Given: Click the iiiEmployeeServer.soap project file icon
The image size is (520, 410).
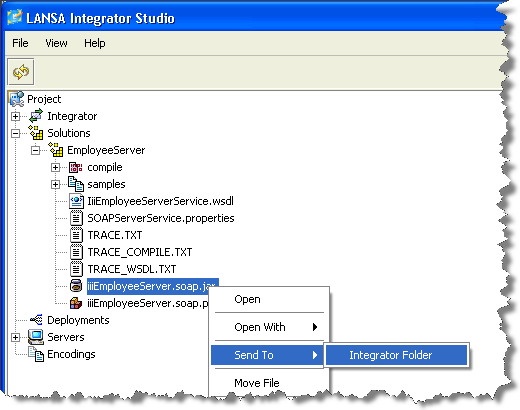Looking at the screenshot, I should (x=76, y=303).
